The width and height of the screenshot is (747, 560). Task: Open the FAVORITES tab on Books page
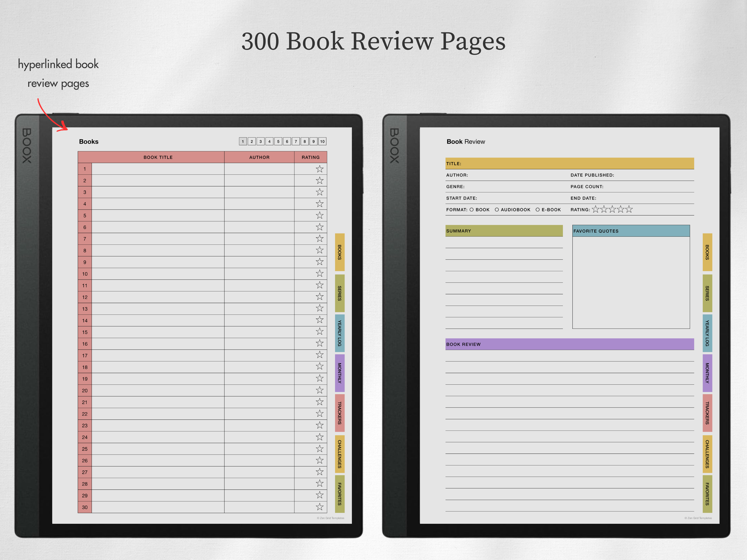[x=340, y=494]
